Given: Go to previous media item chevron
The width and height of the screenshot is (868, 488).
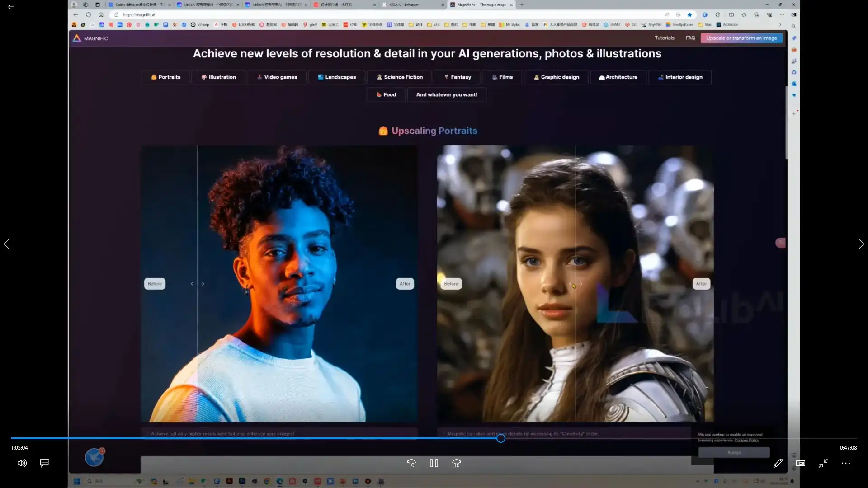Looking at the screenshot, I should 7,244.
